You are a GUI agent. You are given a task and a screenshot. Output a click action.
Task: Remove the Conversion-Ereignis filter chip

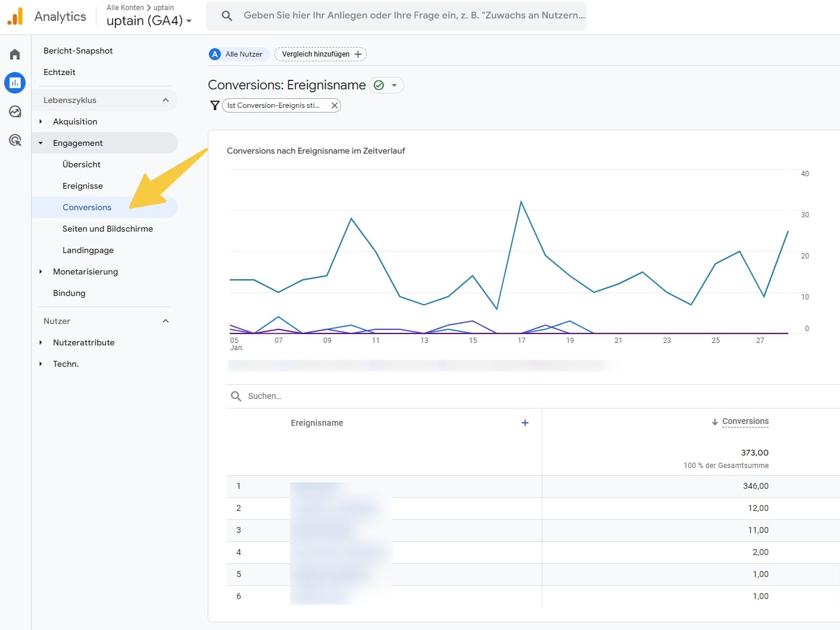pyautogui.click(x=335, y=105)
